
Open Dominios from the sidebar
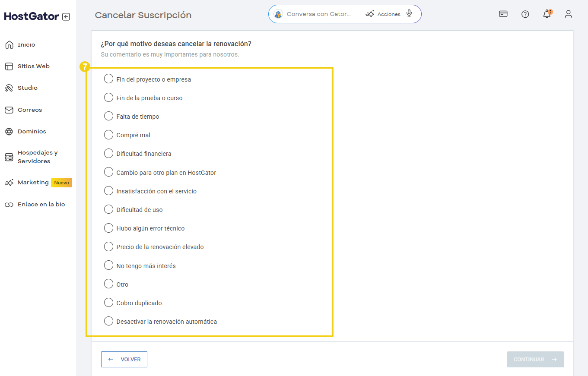[32, 131]
